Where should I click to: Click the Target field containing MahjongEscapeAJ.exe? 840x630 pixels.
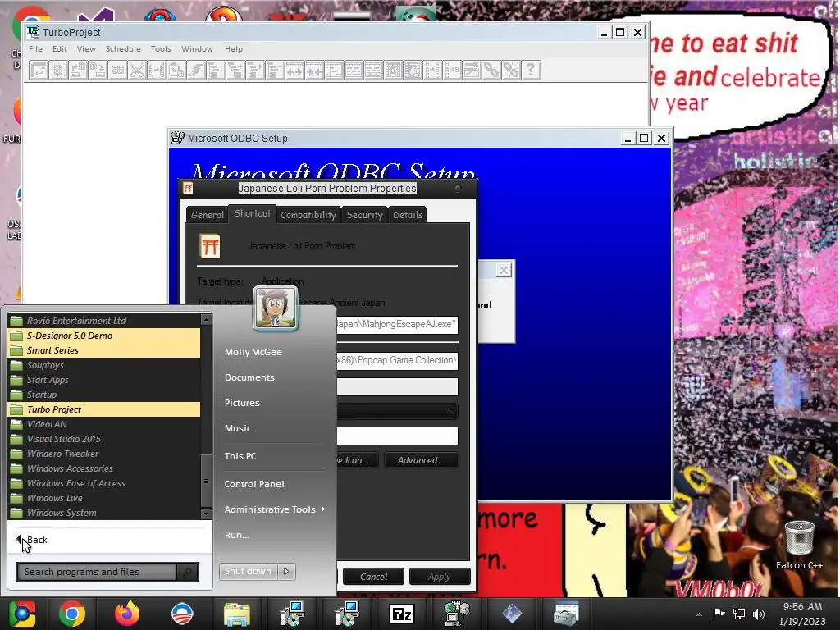tap(397, 325)
